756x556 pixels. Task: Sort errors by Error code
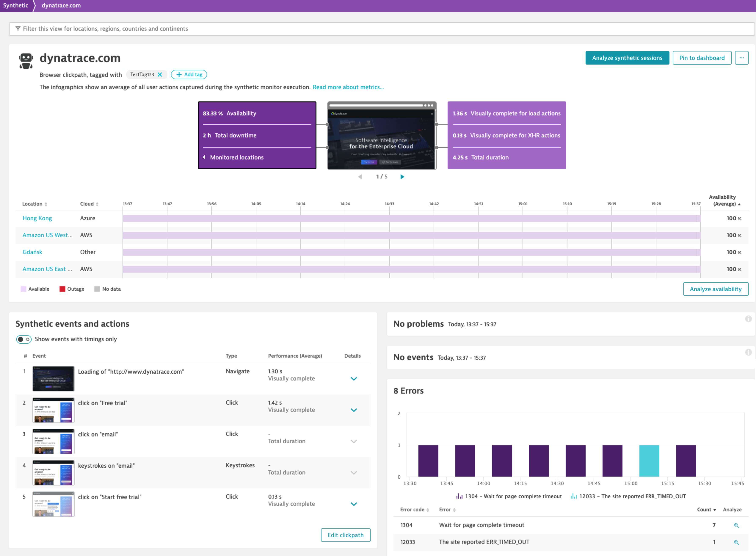click(x=414, y=510)
